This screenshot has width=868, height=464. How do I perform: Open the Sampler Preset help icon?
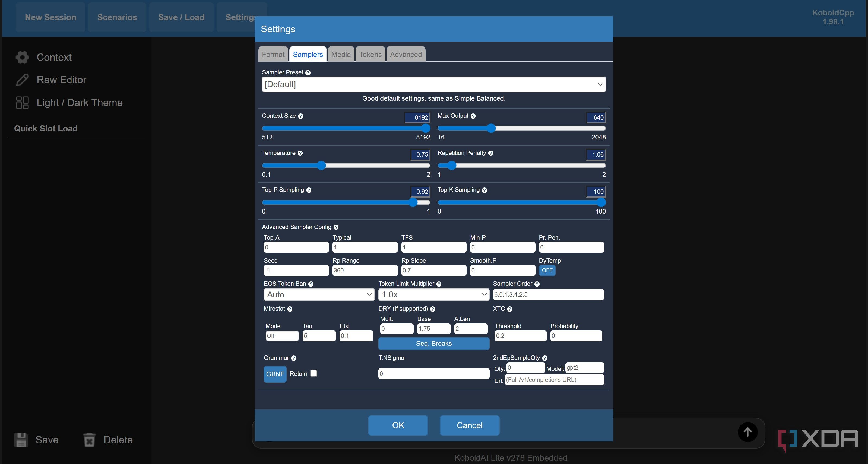tap(308, 72)
